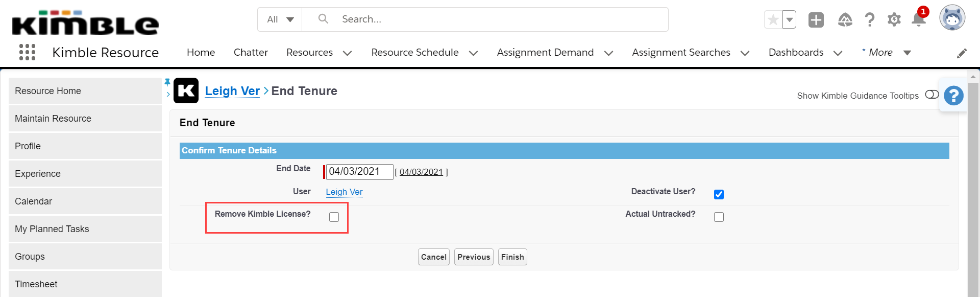Image resolution: width=980 pixels, height=297 pixels.
Task: Open the Salesforce Trailhead guidance icon
Action: point(845,20)
